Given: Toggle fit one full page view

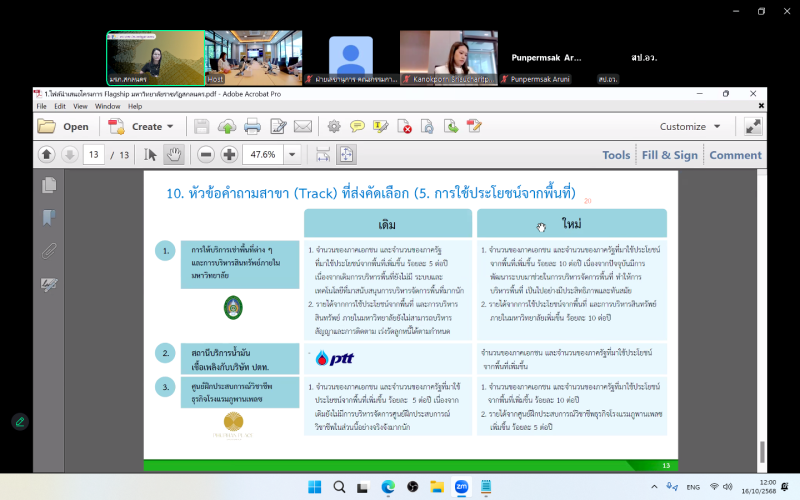Looking at the screenshot, I should [346, 155].
